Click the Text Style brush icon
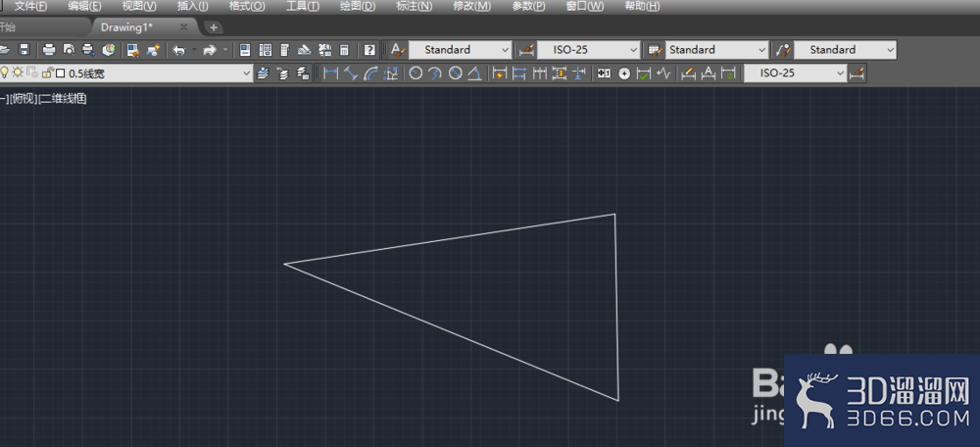The height and width of the screenshot is (447, 980). (x=398, y=49)
